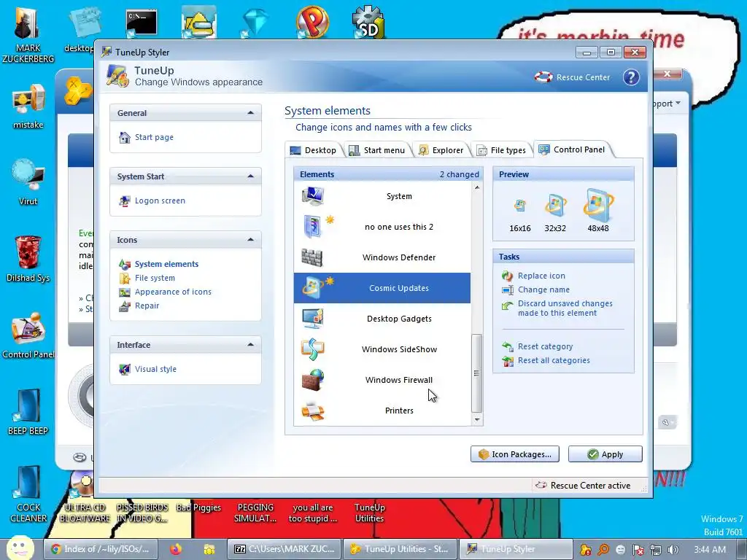Open MARK ZUCKERBERG desktop icon
The image size is (747, 560).
tap(28, 34)
